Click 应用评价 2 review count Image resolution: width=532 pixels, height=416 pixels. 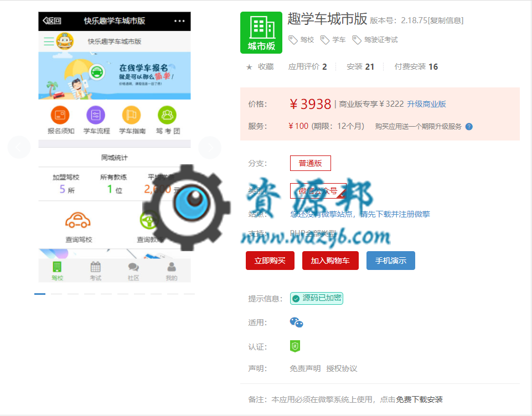[x=307, y=67]
